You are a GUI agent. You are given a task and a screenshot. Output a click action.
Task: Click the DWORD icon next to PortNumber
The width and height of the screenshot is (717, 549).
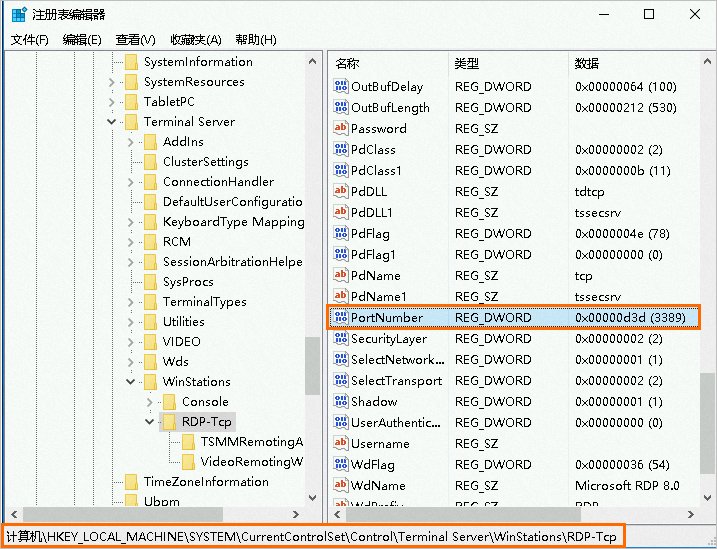coord(340,318)
